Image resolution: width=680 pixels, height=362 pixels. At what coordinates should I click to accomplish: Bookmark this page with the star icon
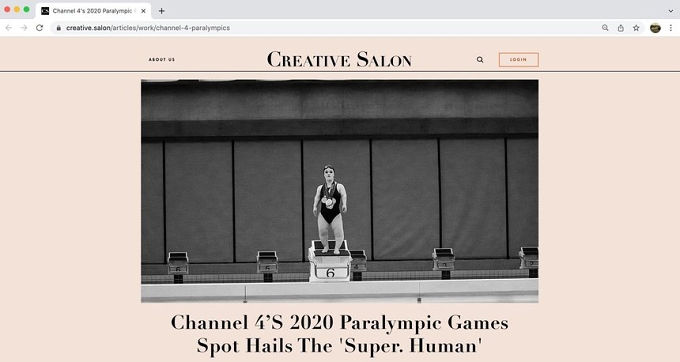(636, 28)
